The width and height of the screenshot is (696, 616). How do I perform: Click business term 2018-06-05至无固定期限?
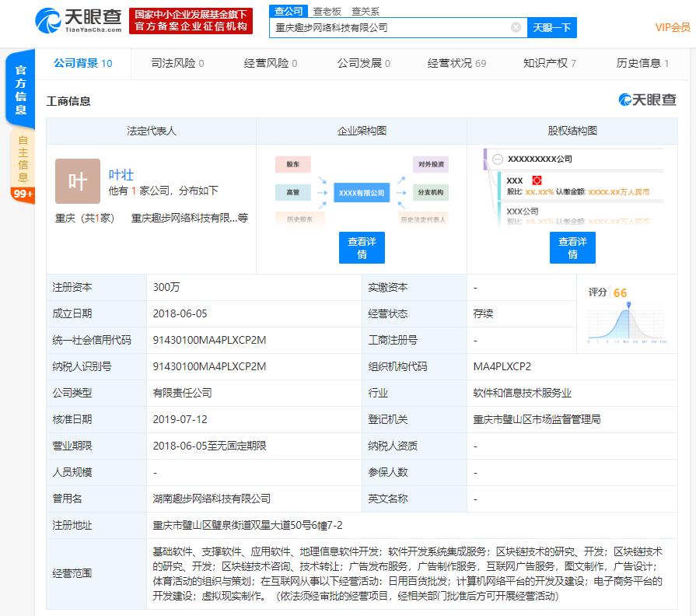click(x=209, y=446)
